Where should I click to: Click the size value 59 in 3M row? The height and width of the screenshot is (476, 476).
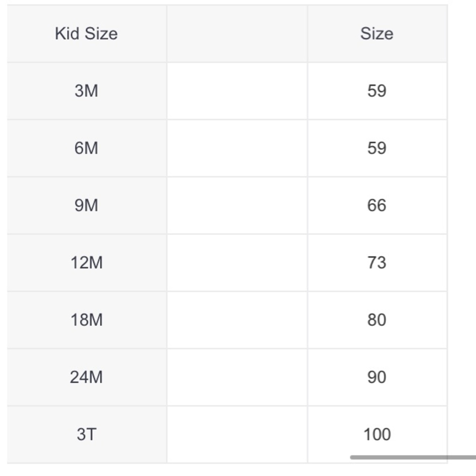(x=377, y=91)
